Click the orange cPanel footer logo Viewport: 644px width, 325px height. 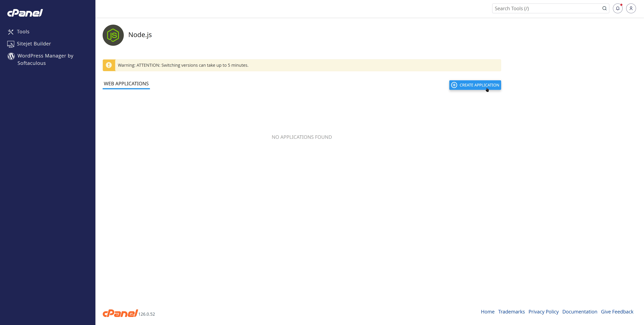coord(120,313)
